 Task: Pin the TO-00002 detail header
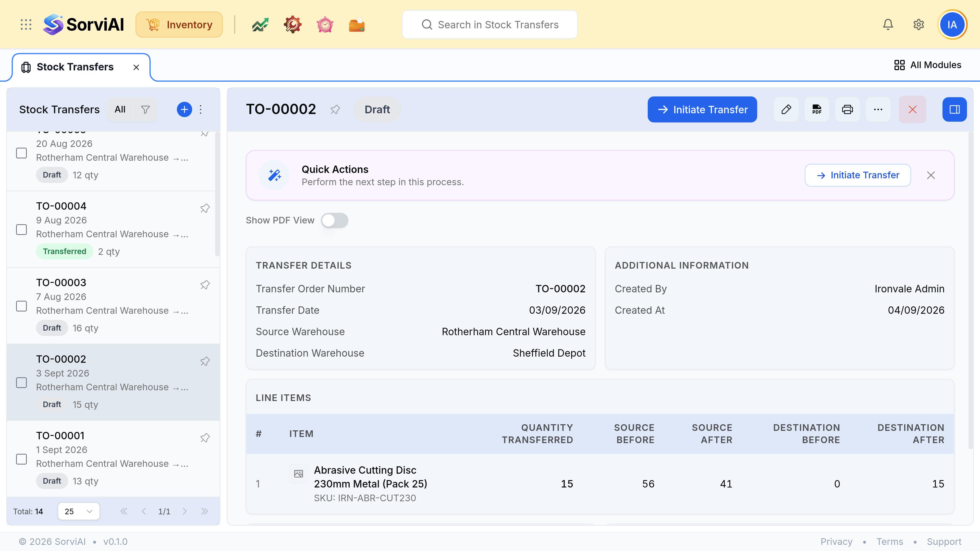(x=335, y=109)
